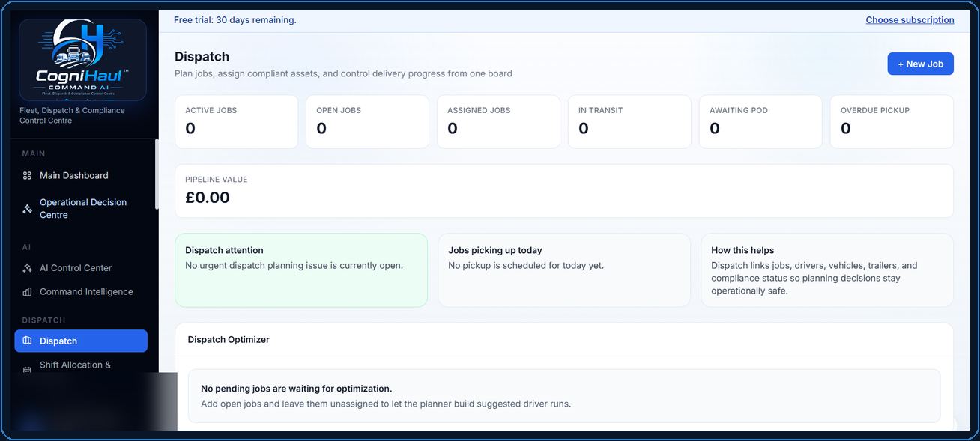Select the In Transit stat card
The width and height of the screenshot is (980, 441).
629,121
